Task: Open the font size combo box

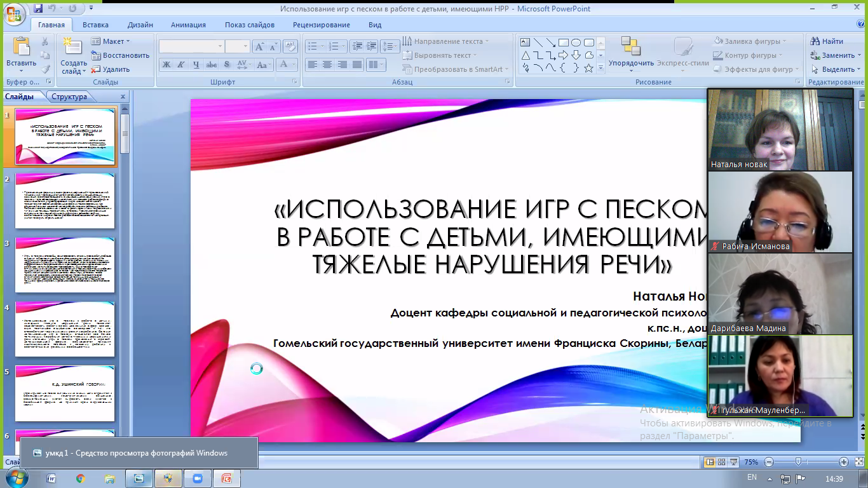Action: tap(237, 46)
